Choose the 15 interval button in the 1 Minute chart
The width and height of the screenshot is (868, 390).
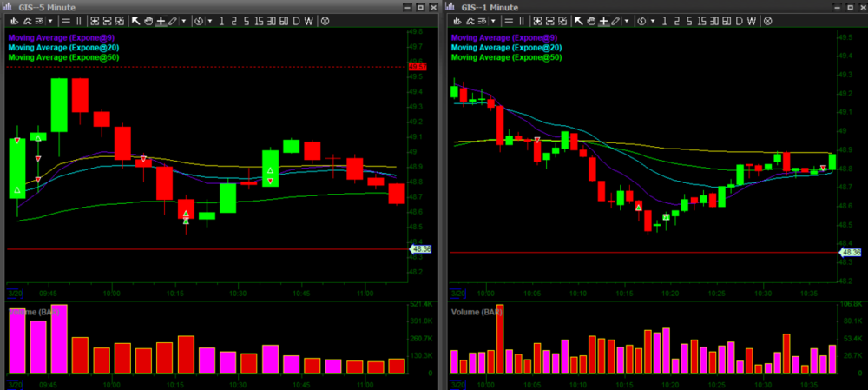[701, 20]
